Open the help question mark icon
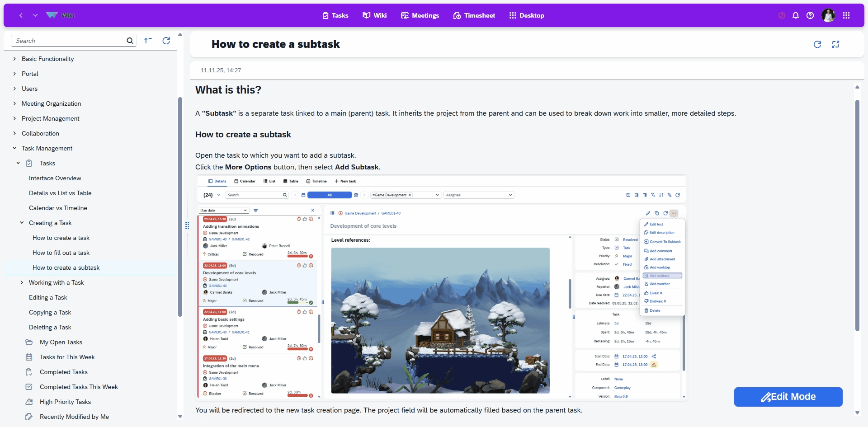Screen dimensions: 868x427 click(x=810, y=15)
